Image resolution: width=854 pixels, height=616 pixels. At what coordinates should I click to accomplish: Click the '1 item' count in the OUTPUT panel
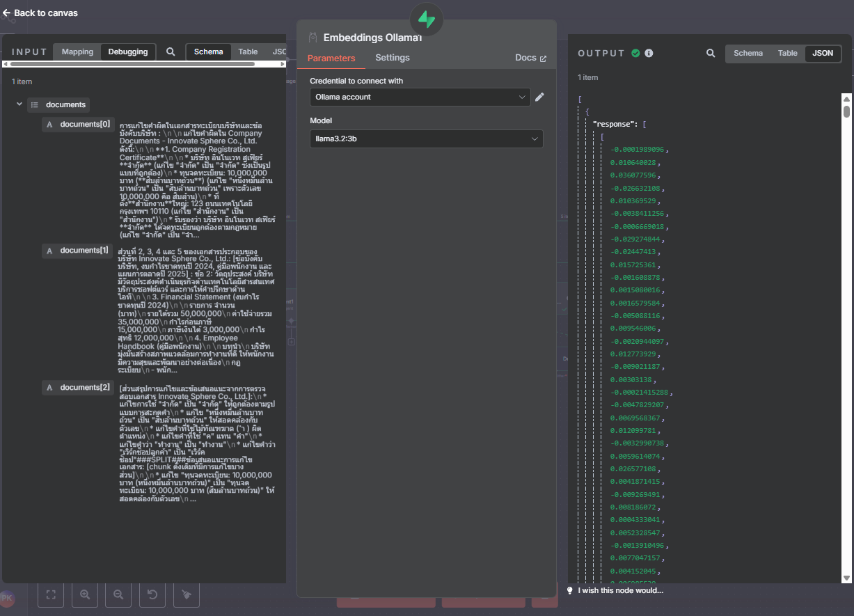coord(588,77)
